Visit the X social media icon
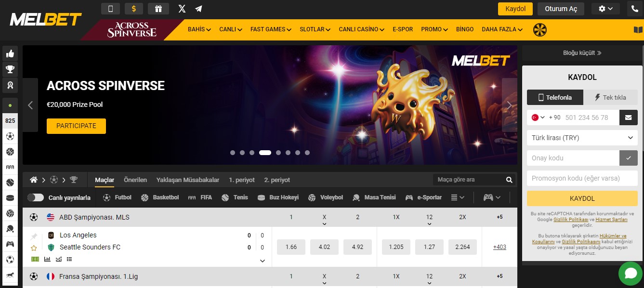The width and height of the screenshot is (644, 288). pyautogui.click(x=182, y=9)
